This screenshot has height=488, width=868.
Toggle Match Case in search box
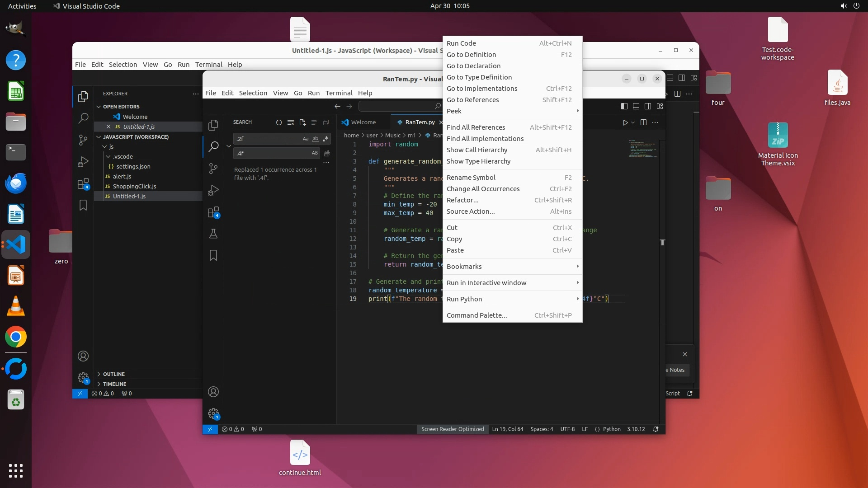tap(306, 139)
